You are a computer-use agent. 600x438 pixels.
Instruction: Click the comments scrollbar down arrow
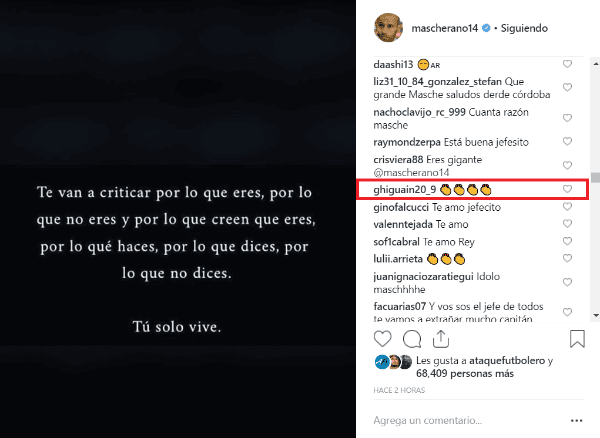point(596,315)
